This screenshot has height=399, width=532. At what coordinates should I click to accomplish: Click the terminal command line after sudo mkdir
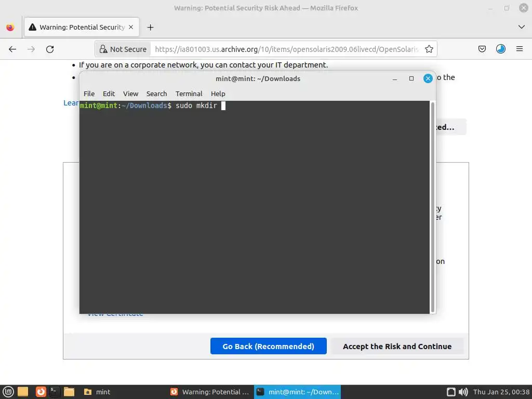point(223,105)
